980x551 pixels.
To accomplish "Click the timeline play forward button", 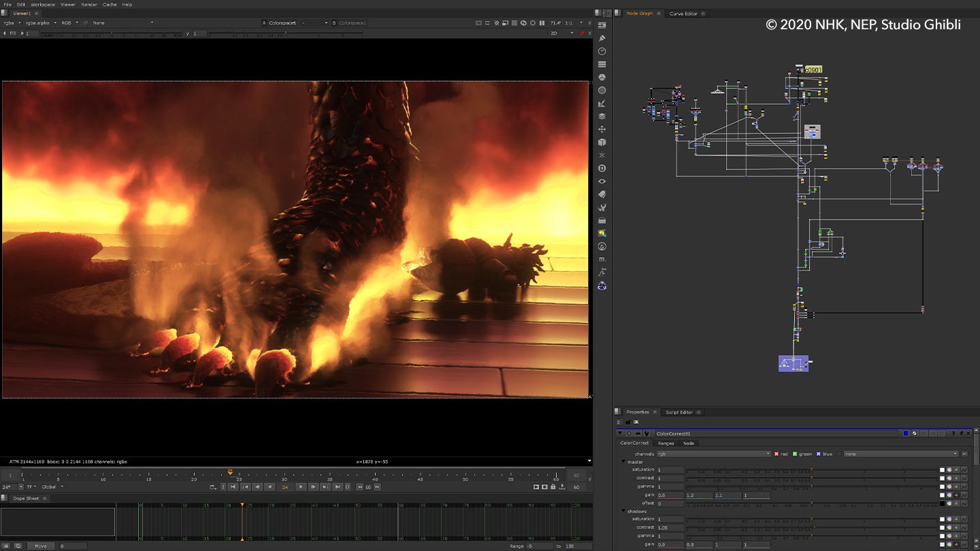I will tap(301, 487).
